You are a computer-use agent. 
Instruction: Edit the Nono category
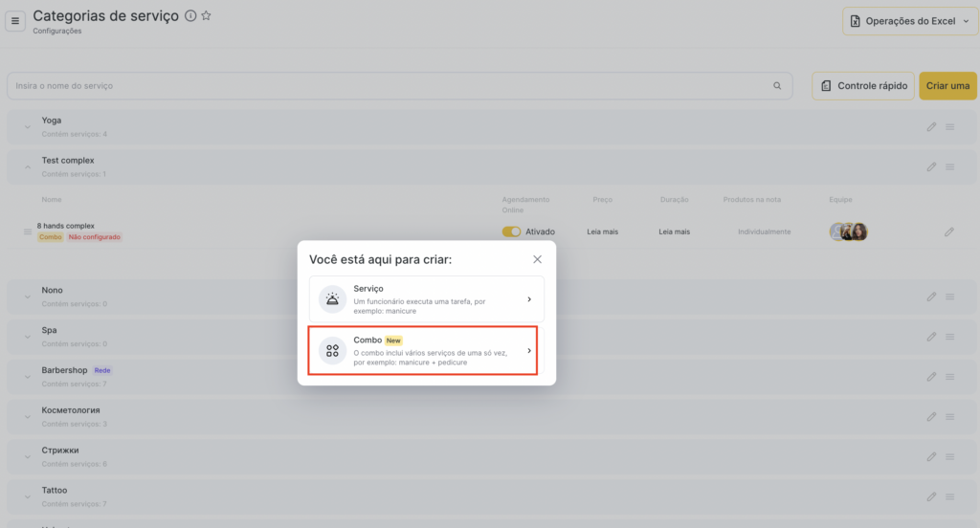click(931, 297)
